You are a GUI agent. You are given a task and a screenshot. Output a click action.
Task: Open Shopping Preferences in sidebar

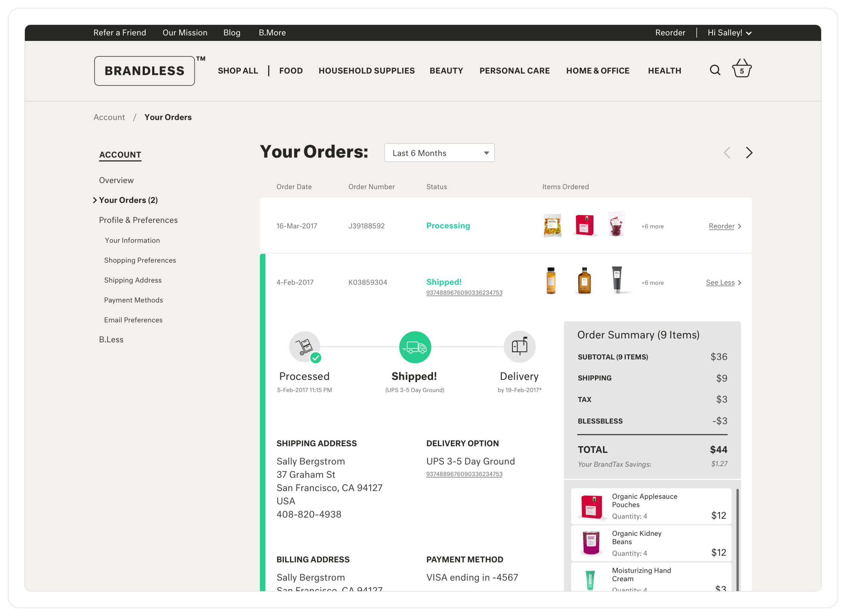point(140,260)
